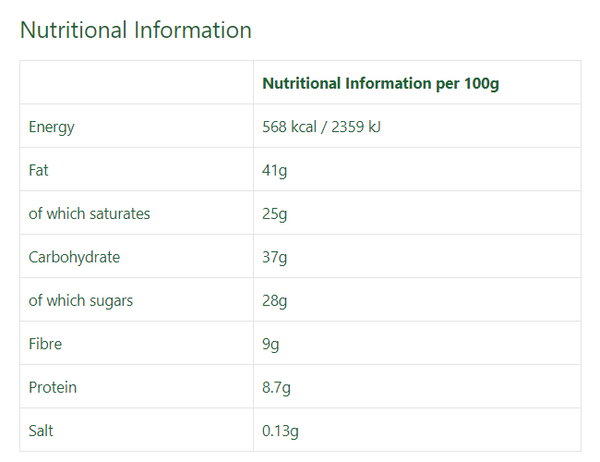Select the Nutritional Information per 100g header
The height and width of the screenshot is (462, 600).
point(381,84)
